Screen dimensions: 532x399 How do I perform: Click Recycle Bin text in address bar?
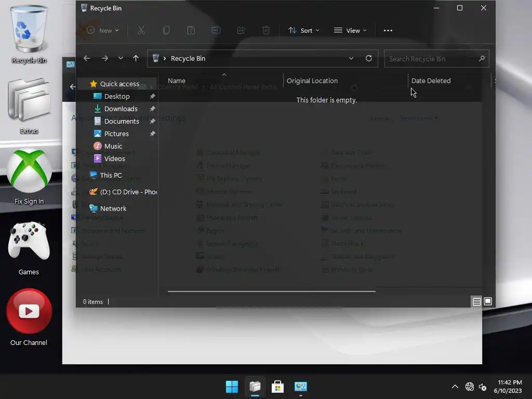pyautogui.click(x=188, y=58)
